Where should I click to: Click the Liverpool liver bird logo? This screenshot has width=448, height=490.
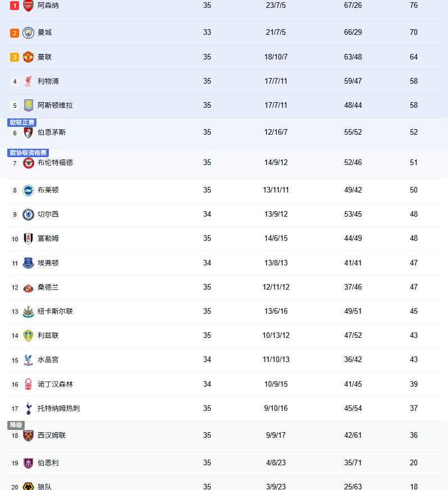28,81
